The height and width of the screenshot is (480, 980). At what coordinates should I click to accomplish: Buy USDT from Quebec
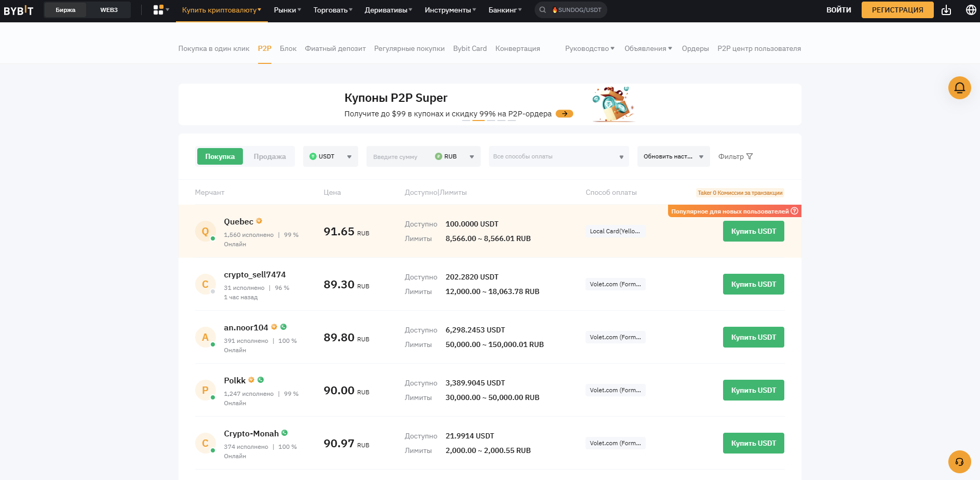coord(753,231)
